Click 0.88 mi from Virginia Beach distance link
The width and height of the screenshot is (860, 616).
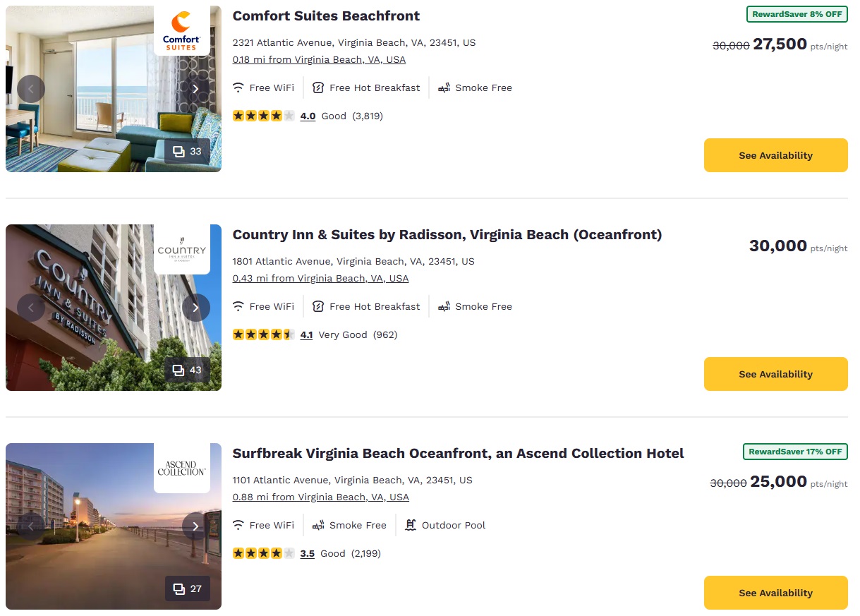[x=320, y=497]
